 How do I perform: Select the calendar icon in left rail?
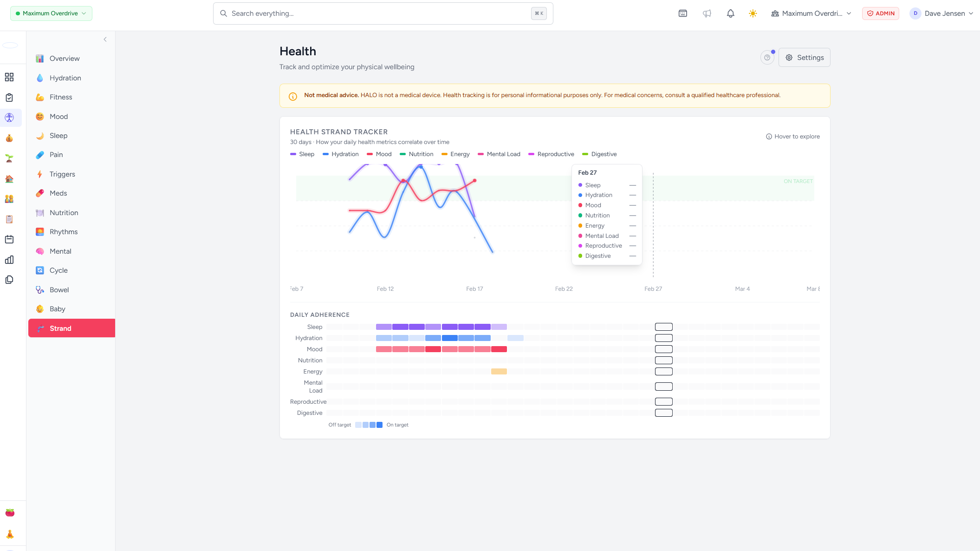pos(9,239)
